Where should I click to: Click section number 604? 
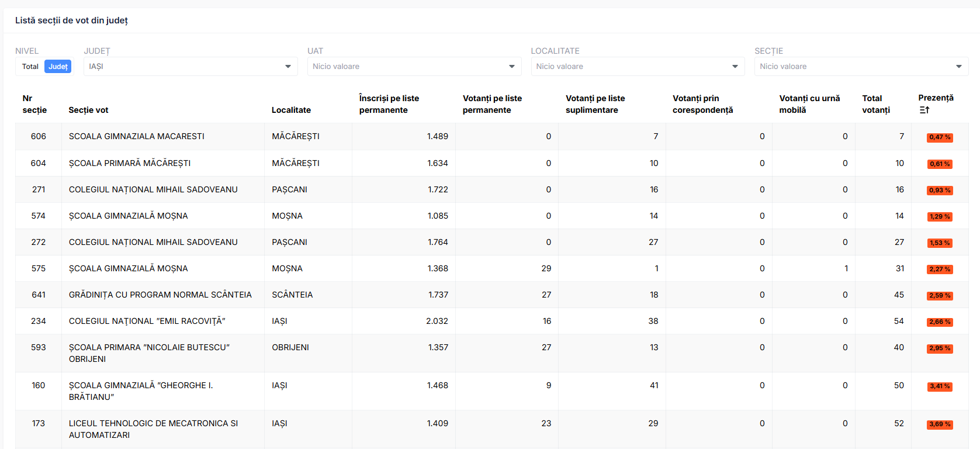(x=39, y=163)
